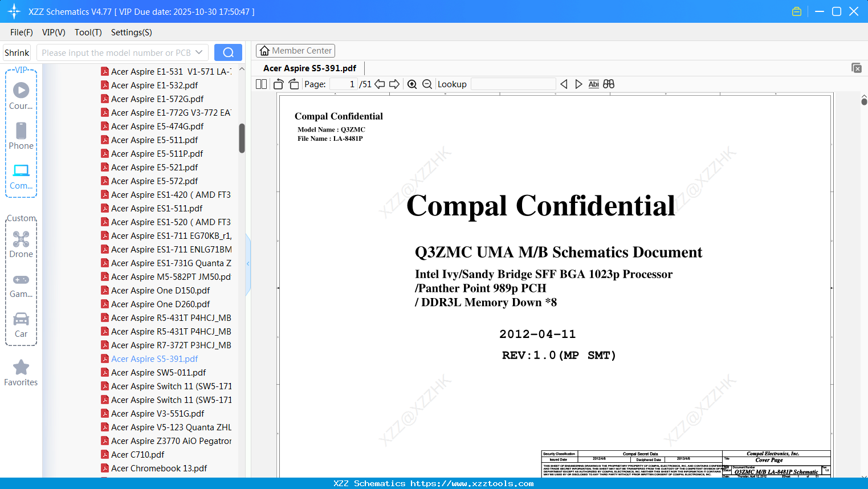Click the XZZ Schematics app logo
Viewport: 868px width, 489px height.
click(x=14, y=11)
